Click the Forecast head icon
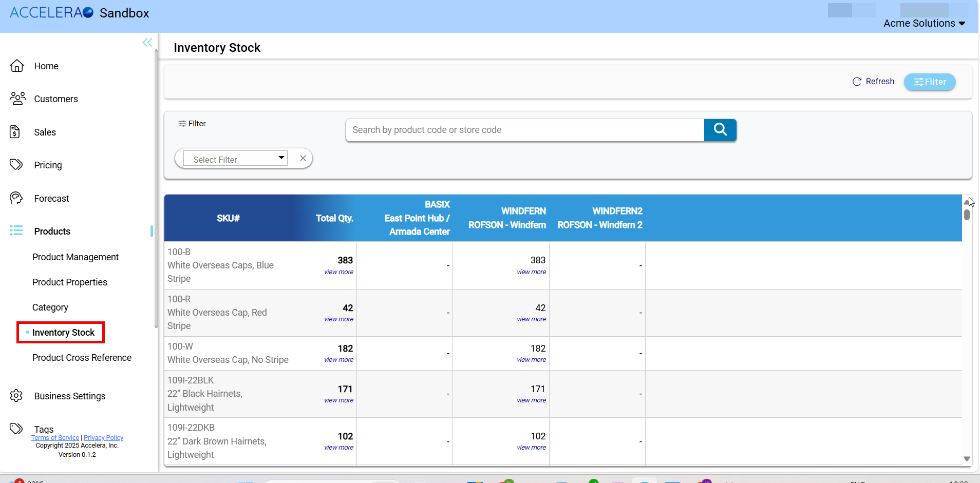Screen dimensions: 980x483 [16, 198]
